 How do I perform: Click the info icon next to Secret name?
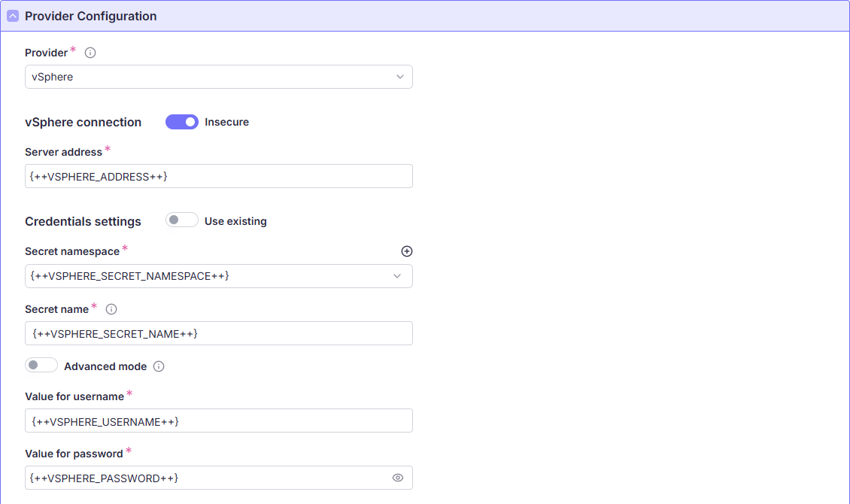pyautogui.click(x=111, y=309)
